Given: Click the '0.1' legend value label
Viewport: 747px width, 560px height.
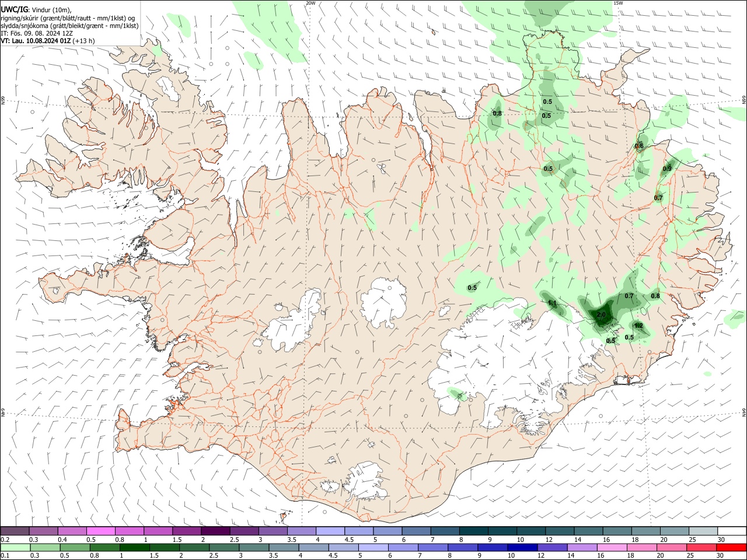Looking at the screenshot, I should click(5, 556).
